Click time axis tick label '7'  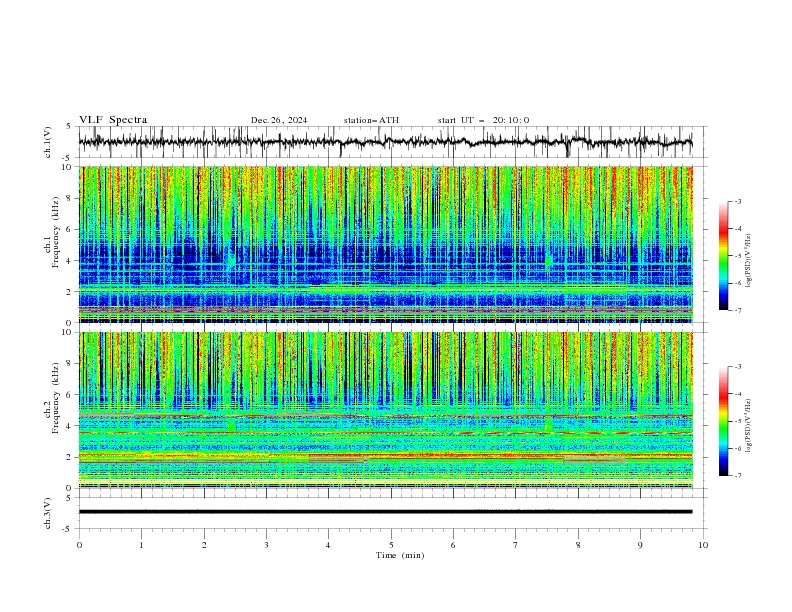[x=516, y=545]
